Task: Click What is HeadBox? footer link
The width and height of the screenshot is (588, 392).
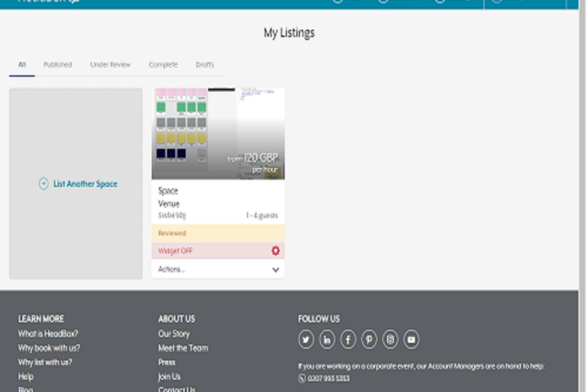Action: [48, 334]
